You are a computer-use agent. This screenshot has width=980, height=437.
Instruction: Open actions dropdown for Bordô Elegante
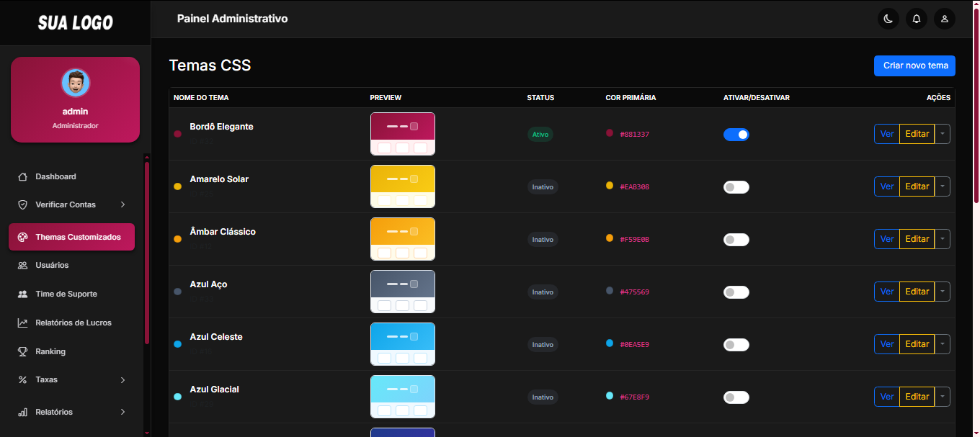pyautogui.click(x=943, y=134)
